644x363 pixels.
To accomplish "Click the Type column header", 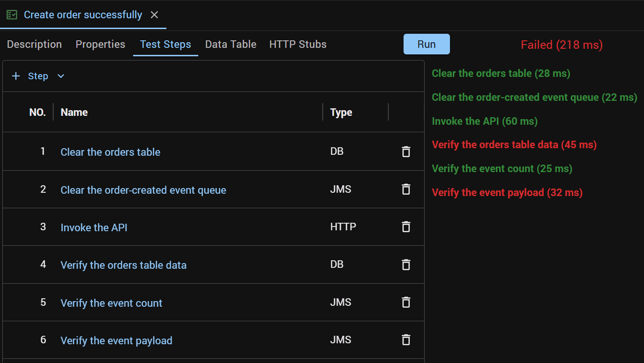I will click(341, 112).
